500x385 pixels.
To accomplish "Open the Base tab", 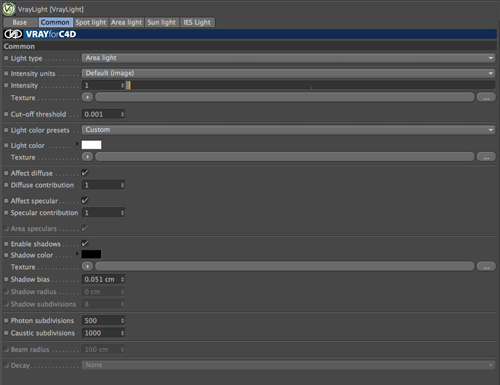I will pos(20,22).
